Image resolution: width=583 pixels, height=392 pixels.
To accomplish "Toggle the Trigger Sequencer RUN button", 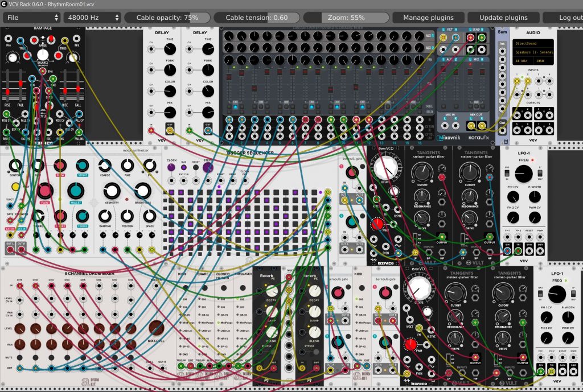I will coord(184,168).
